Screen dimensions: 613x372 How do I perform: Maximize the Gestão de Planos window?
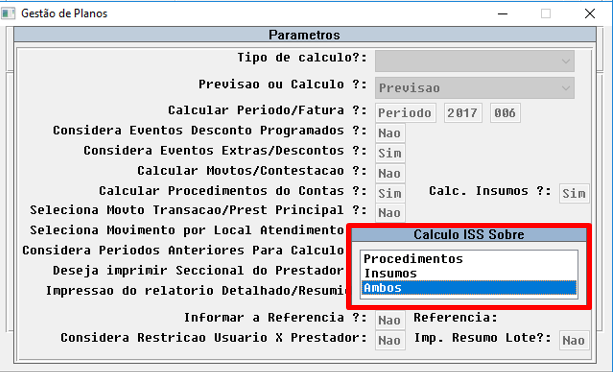click(546, 14)
